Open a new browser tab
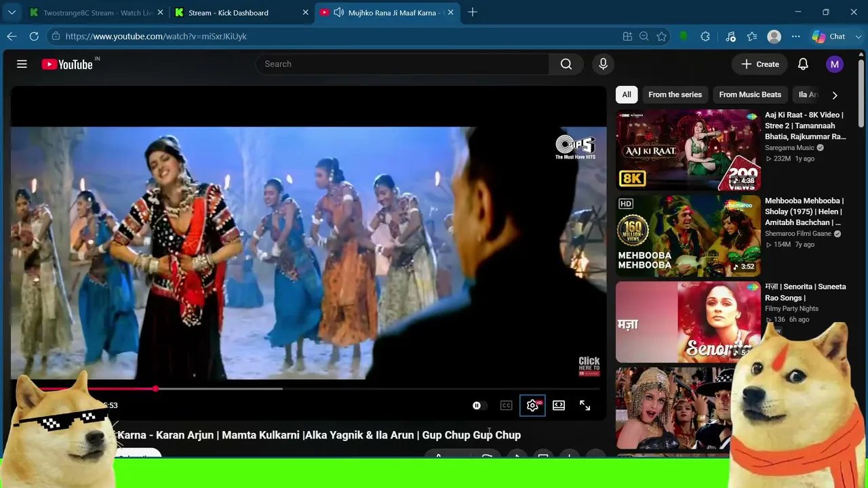 point(473,12)
